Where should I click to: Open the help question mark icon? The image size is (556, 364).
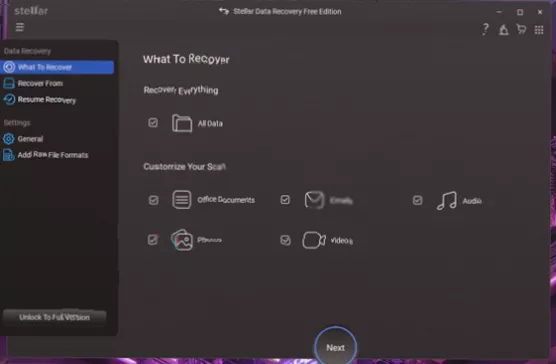(485, 29)
